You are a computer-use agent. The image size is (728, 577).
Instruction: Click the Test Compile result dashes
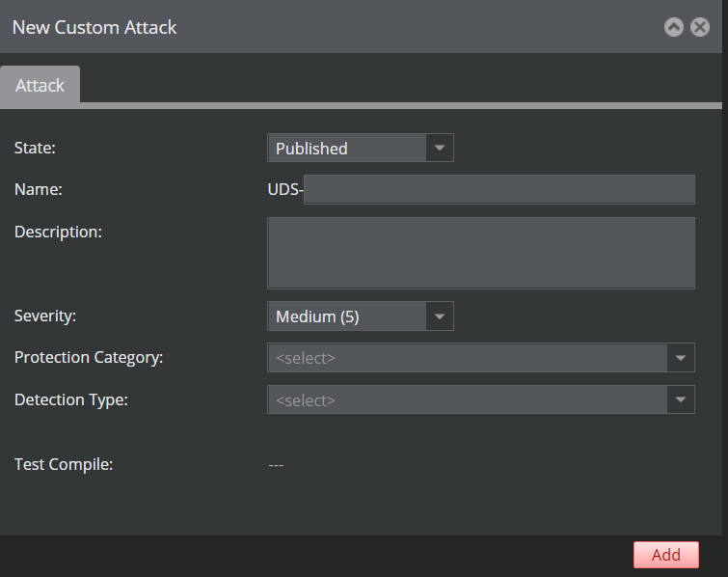tap(276, 465)
